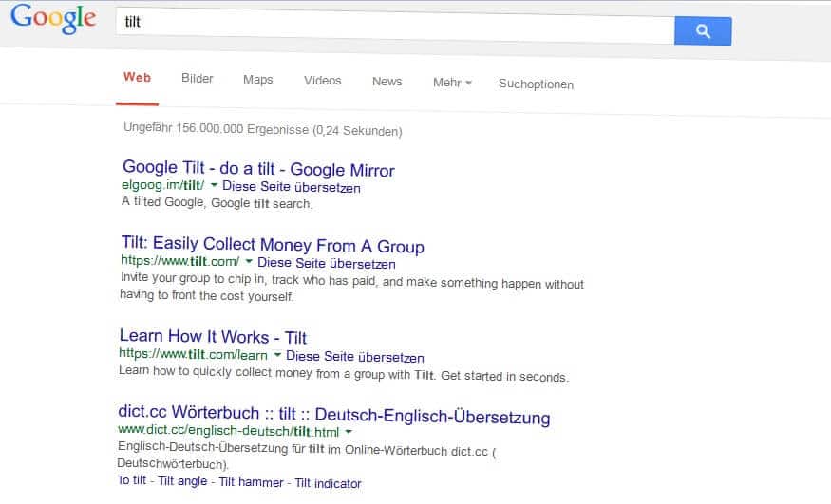Translate the tilt.com/learn result page
The width and height of the screenshot is (831, 504).
pos(355,356)
